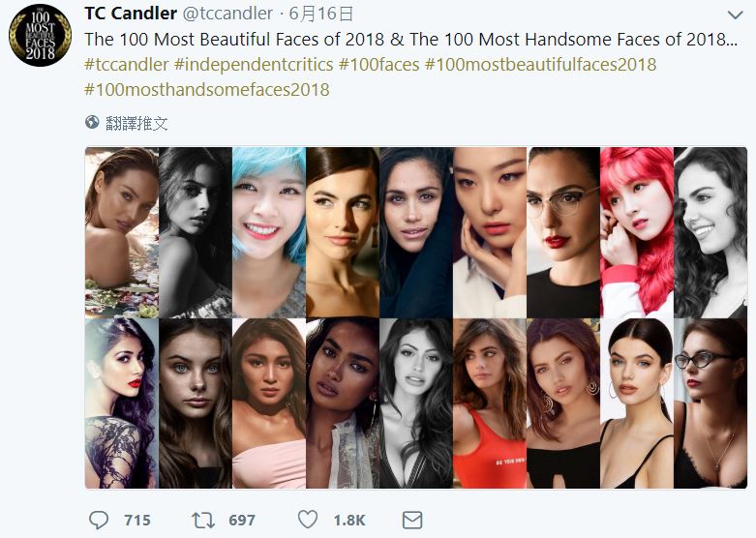Image resolution: width=756 pixels, height=538 pixels.
Task: Follow the #independentcritics hashtag link
Action: point(254,65)
